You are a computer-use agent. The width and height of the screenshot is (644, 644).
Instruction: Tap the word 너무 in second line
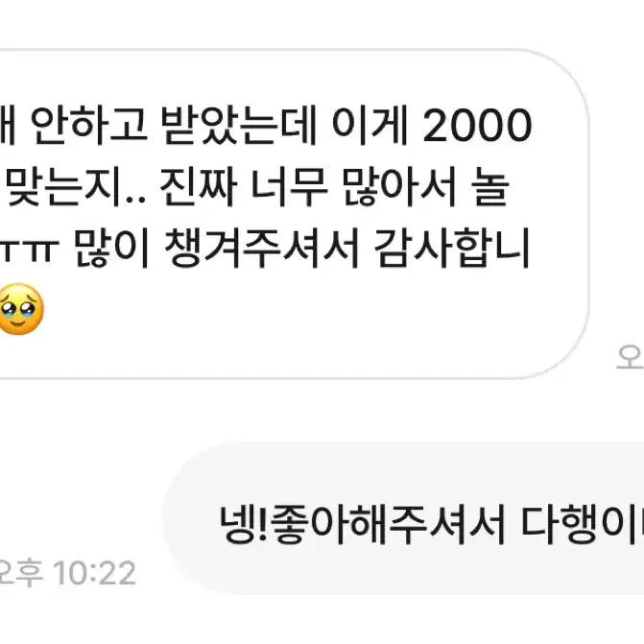point(289,187)
